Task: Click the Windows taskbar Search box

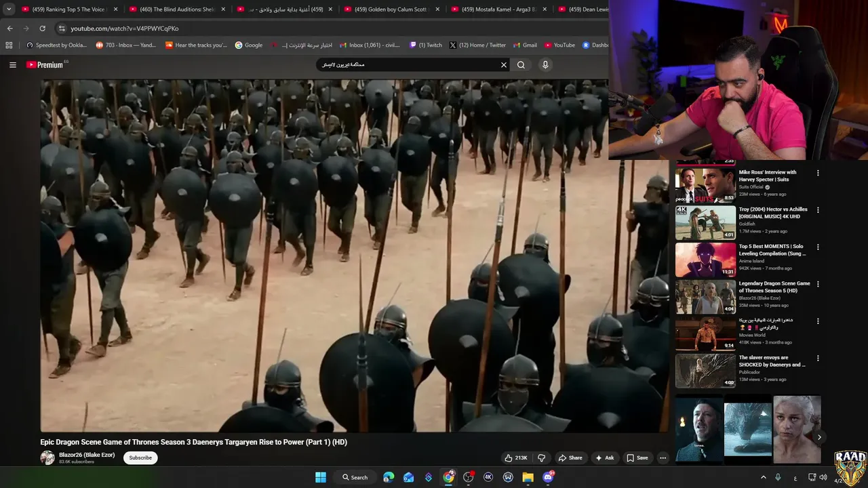Action: coord(355,477)
